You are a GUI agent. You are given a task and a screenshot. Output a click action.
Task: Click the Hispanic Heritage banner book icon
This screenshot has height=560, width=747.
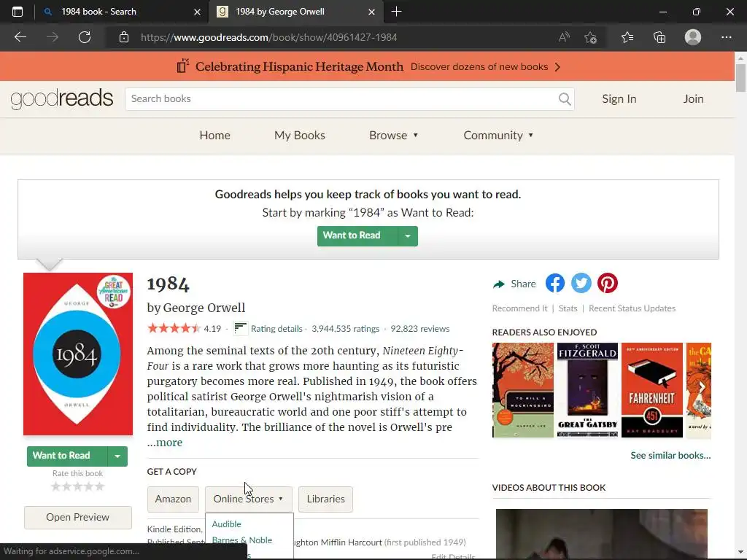[x=183, y=66]
